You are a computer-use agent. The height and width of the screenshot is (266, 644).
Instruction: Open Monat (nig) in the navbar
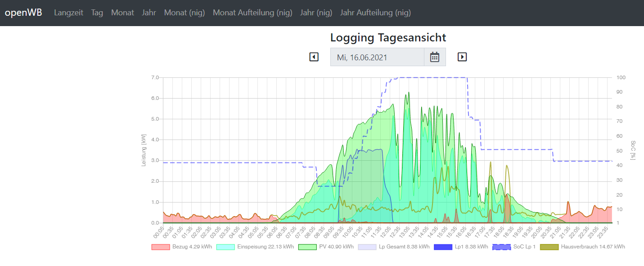(185, 13)
